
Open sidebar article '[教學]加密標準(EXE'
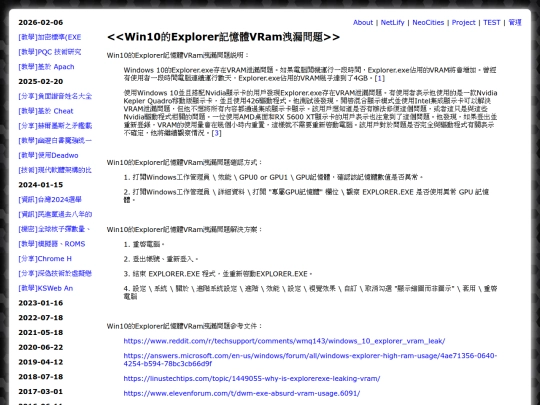click(x=50, y=37)
